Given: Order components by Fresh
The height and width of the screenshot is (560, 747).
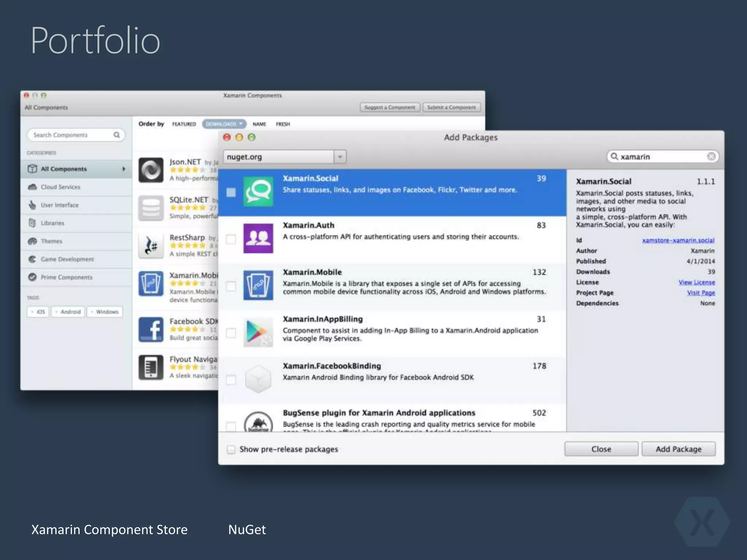Looking at the screenshot, I should tap(283, 124).
